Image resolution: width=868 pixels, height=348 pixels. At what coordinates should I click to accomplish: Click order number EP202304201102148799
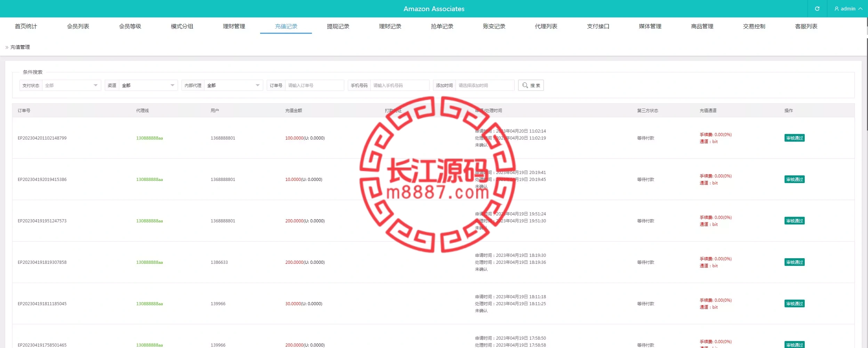coord(42,138)
